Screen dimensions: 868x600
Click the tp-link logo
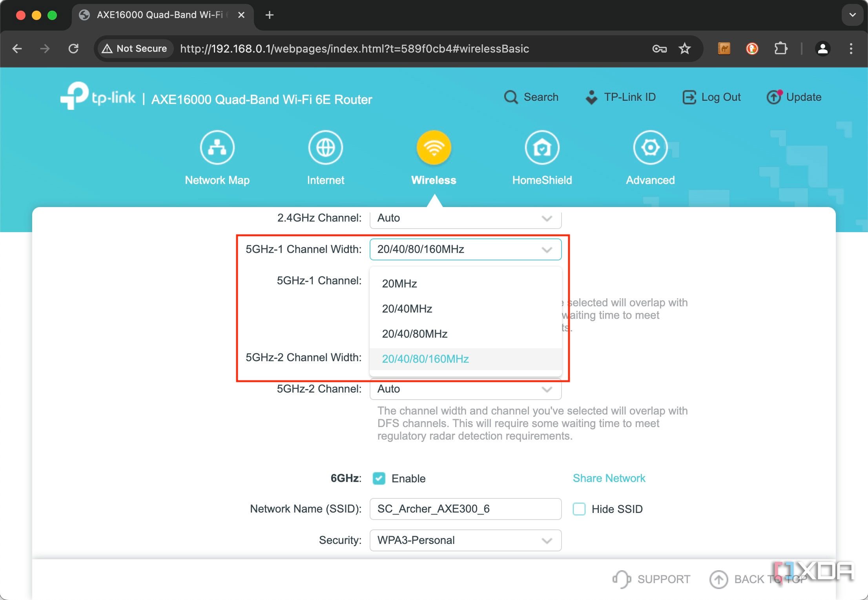coord(98,96)
